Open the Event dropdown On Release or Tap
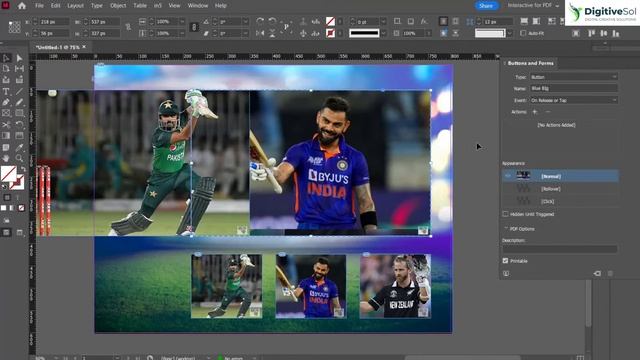The image size is (640, 360). tap(573, 100)
